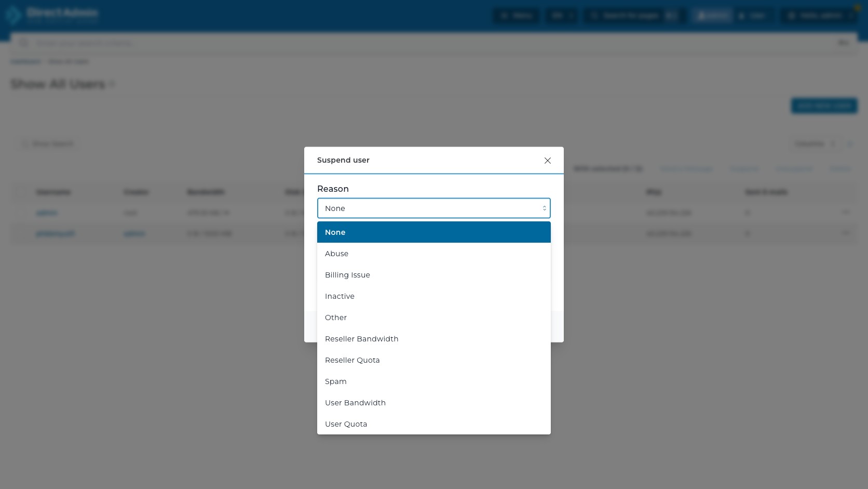Screen dimensions: 868x489
Task: Open the Hello admin account menu
Action: (x=820, y=16)
